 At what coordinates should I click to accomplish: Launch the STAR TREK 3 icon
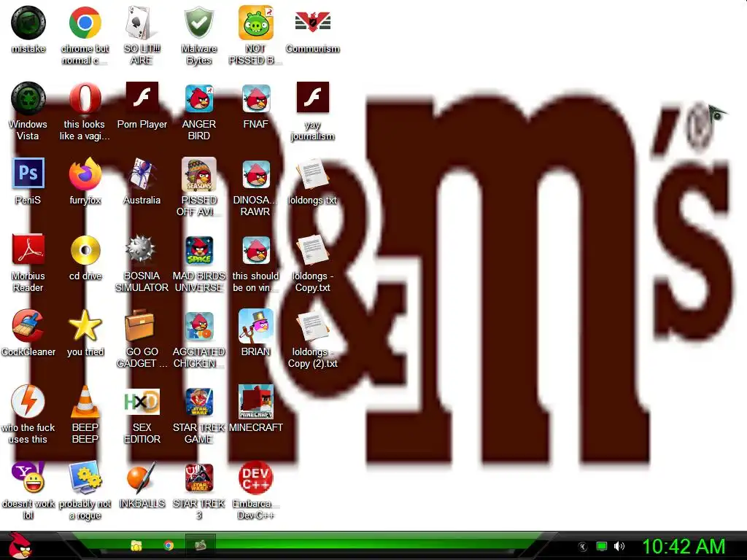click(198, 478)
